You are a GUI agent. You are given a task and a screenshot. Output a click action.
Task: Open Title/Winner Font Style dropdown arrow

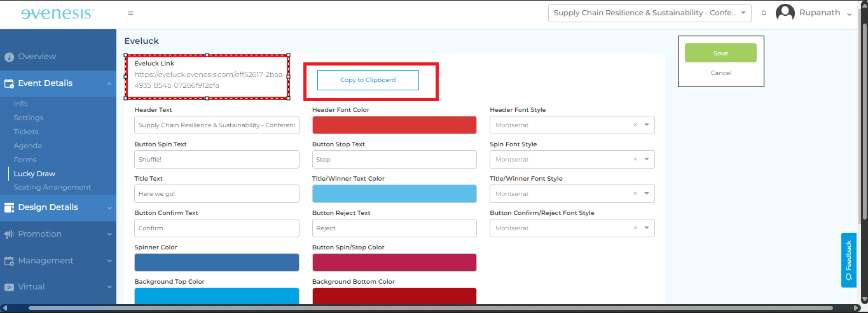(647, 194)
